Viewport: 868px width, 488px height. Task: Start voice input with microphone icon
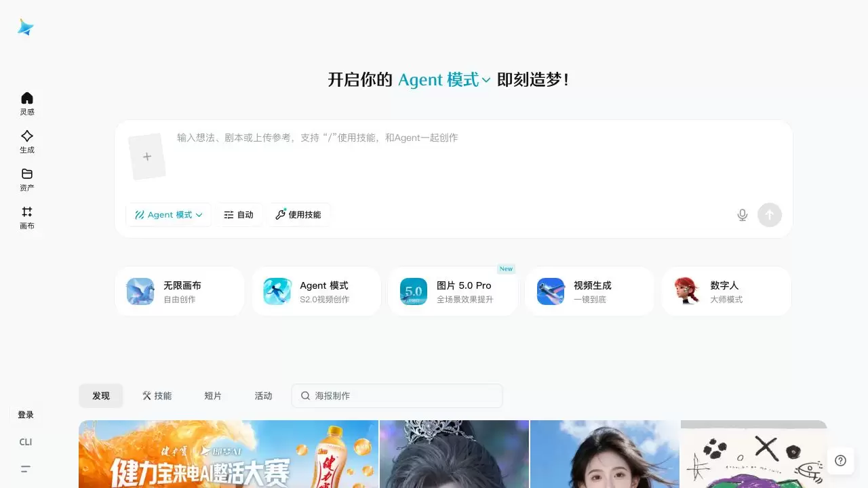743,215
